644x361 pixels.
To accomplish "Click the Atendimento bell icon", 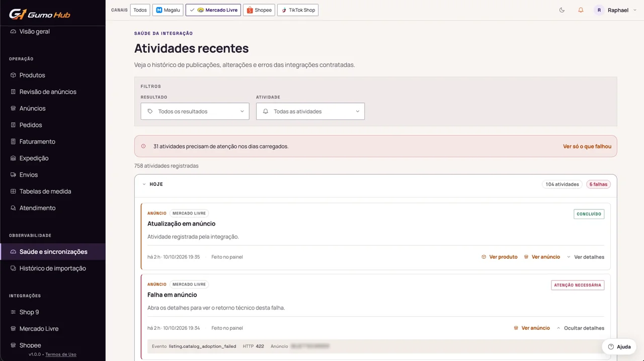I will (x=13, y=208).
